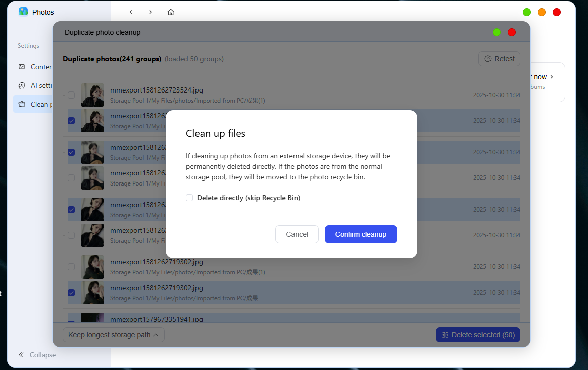The image size is (588, 370).
Task: Click the Cancel button
Action: pos(297,234)
